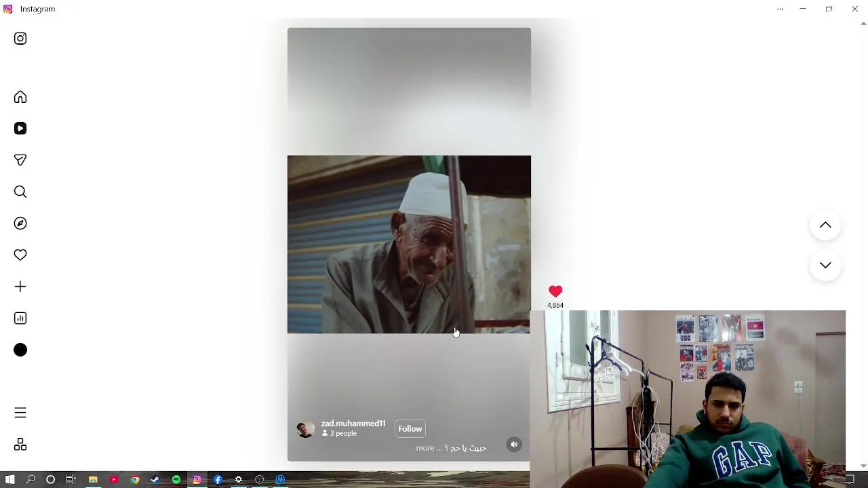Open your Profile circle avatar
Screen dimensions: 868x488
[20, 350]
